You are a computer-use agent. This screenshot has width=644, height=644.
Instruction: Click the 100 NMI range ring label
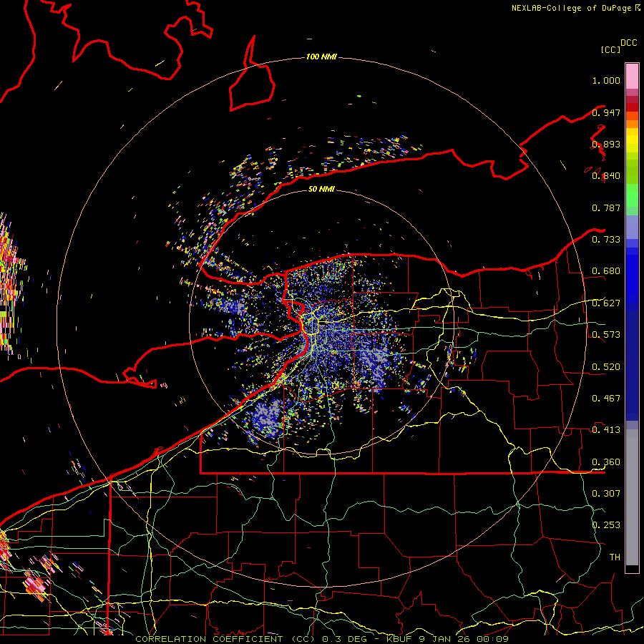click(x=321, y=57)
